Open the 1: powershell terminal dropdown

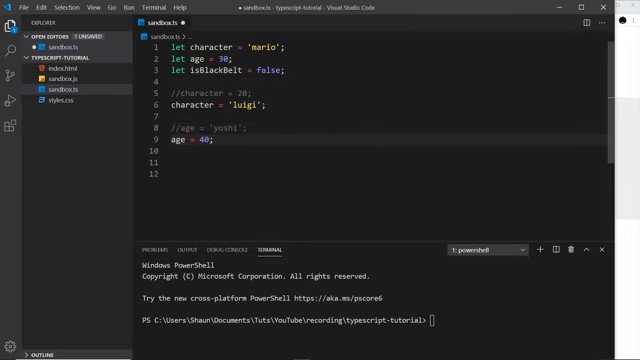tap(488, 250)
